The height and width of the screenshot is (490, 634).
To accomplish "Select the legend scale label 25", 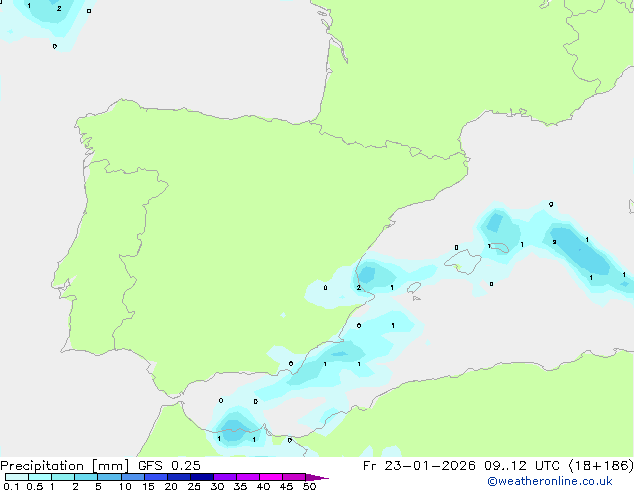I will [194, 486].
